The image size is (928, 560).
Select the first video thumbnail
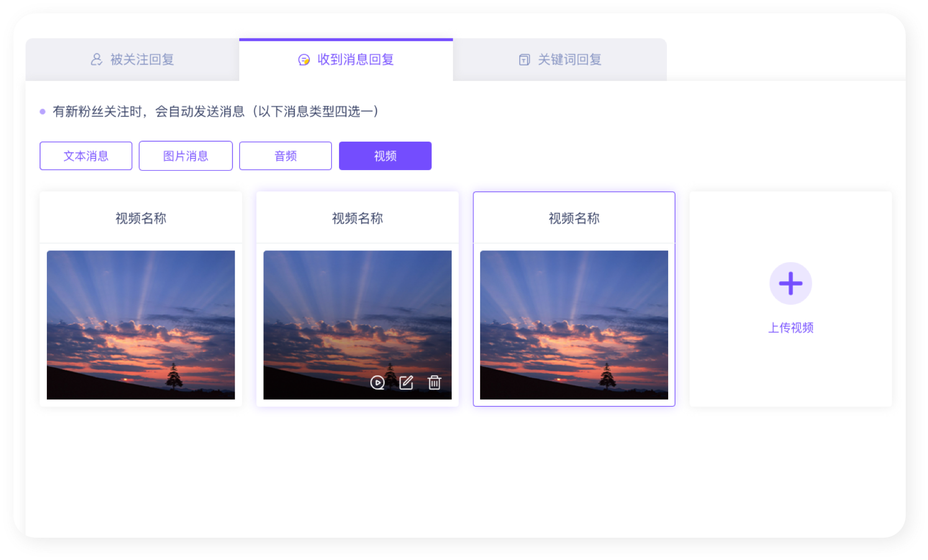coord(141,325)
